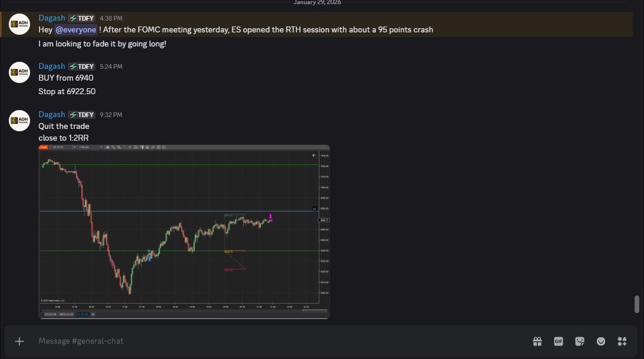Open the attached trading chart image

(184, 232)
